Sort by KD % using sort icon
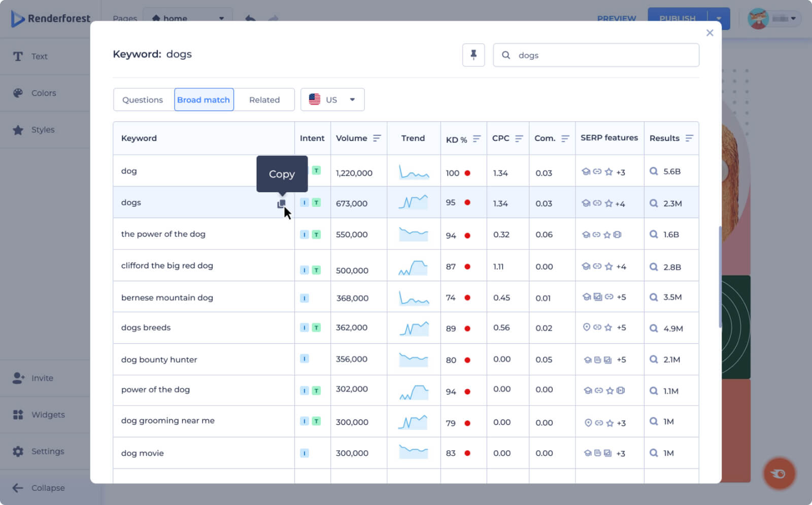 click(x=477, y=139)
